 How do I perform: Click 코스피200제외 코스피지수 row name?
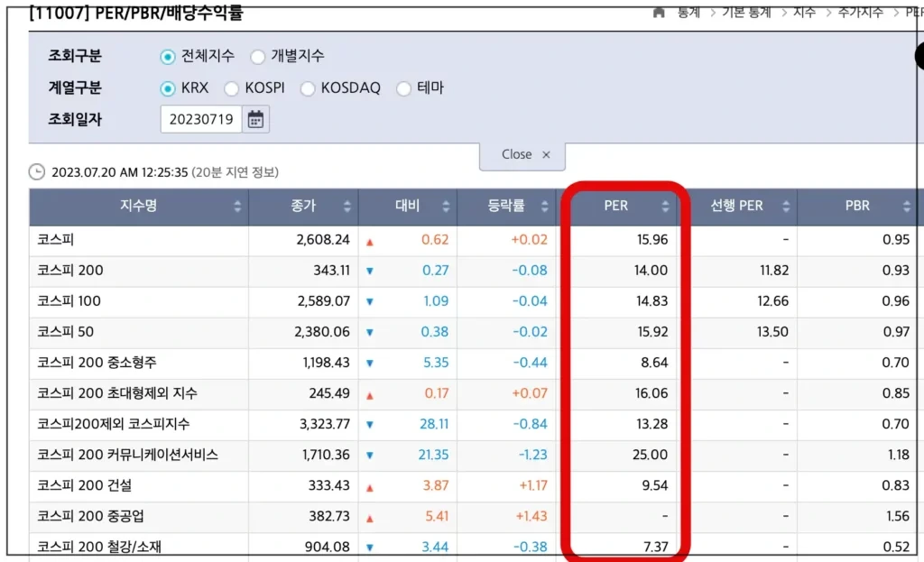point(114,424)
